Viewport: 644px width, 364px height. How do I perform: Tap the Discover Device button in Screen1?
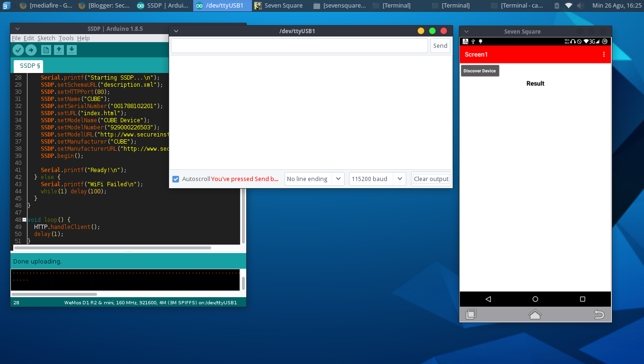[480, 70]
